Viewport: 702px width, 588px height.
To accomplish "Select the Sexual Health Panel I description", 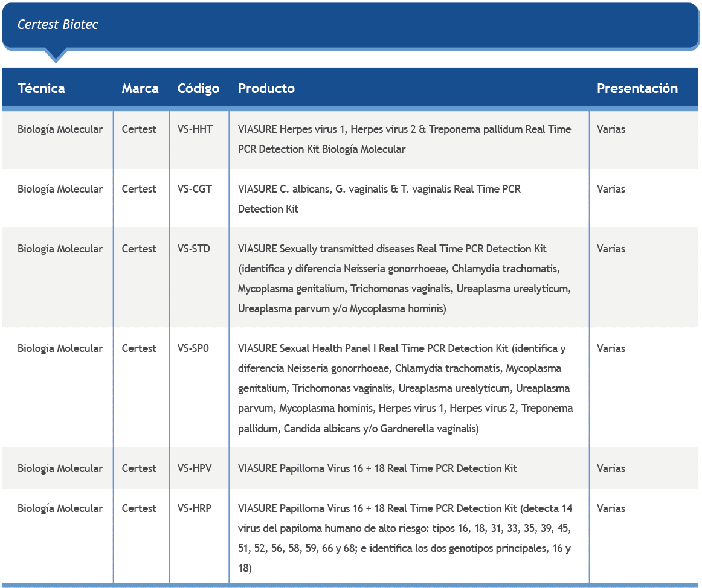I will click(405, 388).
